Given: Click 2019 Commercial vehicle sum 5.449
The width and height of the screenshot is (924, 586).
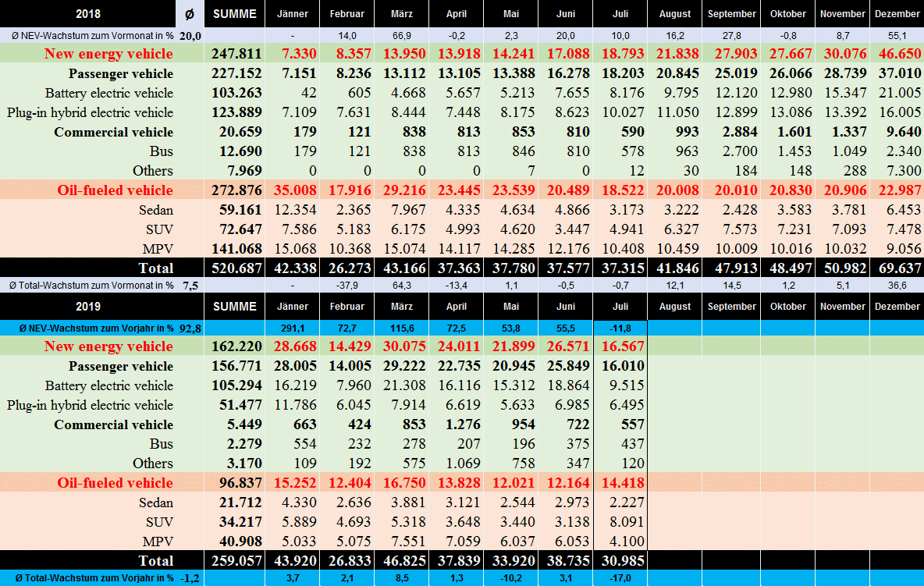Looking at the screenshot, I should [x=244, y=424].
